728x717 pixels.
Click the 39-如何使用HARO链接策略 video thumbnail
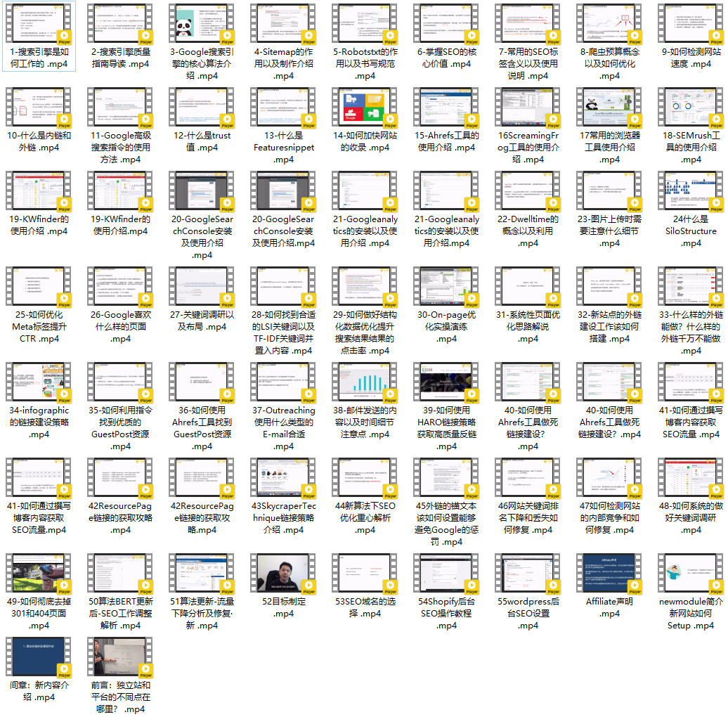446,382
